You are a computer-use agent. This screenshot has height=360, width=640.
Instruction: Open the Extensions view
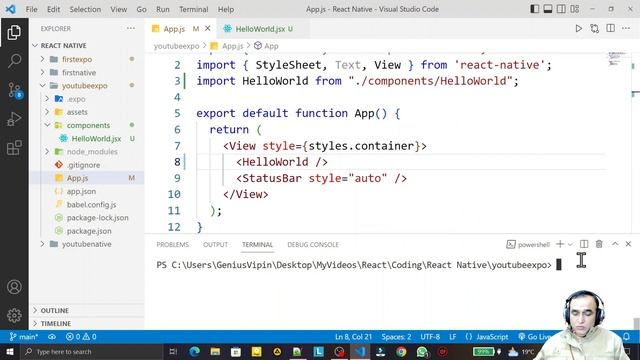14,148
